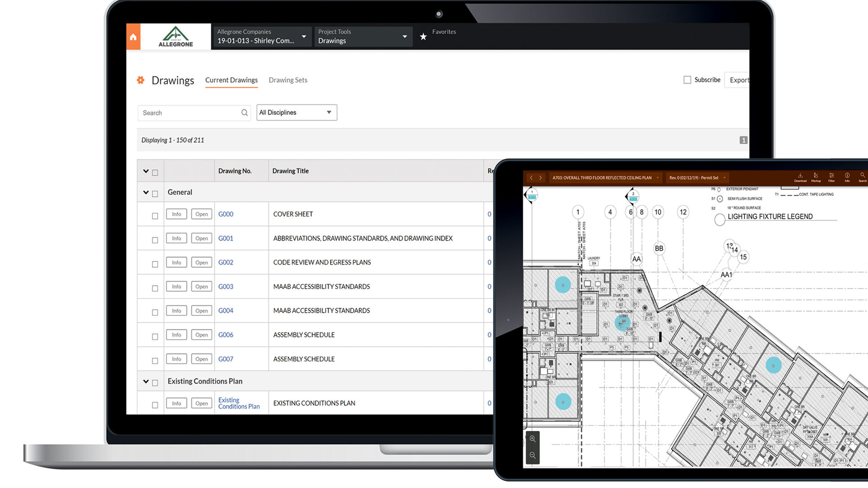Toggle the Subscribe checkbox
The width and height of the screenshot is (868, 488).
click(x=687, y=80)
